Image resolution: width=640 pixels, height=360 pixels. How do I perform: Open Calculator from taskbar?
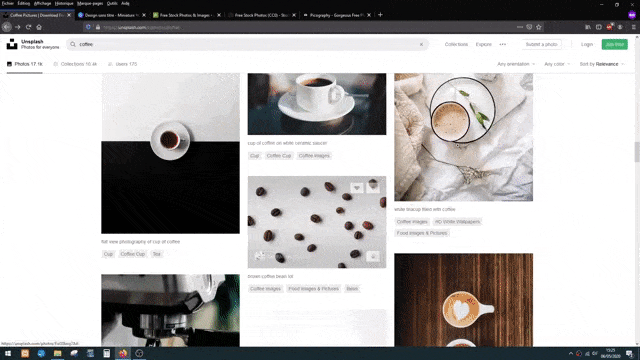coord(107,353)
